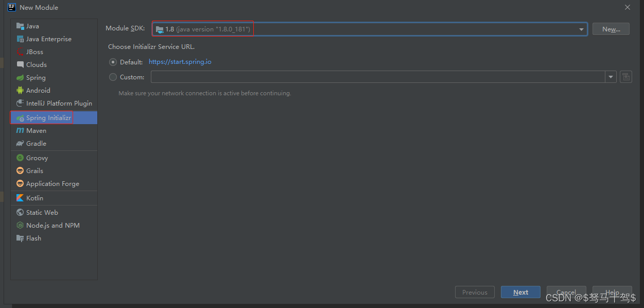Screen dimensions: 644x308
Task: Select Android module type
Action: (54, 90)
